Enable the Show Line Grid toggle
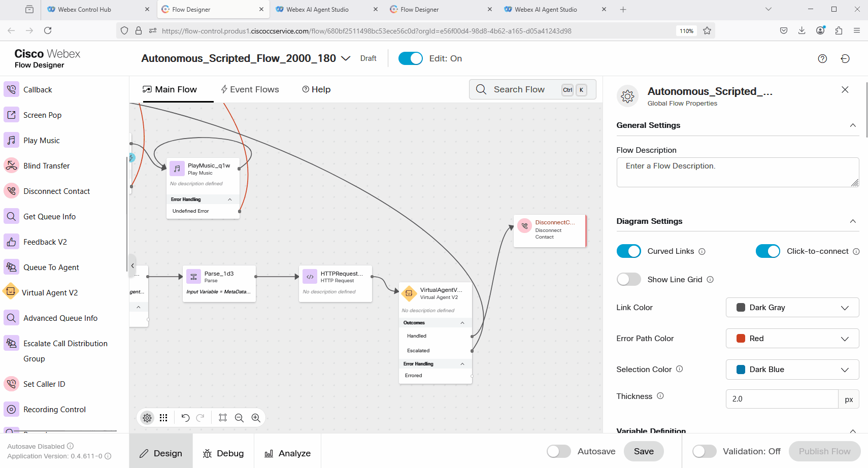868x468 pixels. pyautogui.click(x=628, y=280)
